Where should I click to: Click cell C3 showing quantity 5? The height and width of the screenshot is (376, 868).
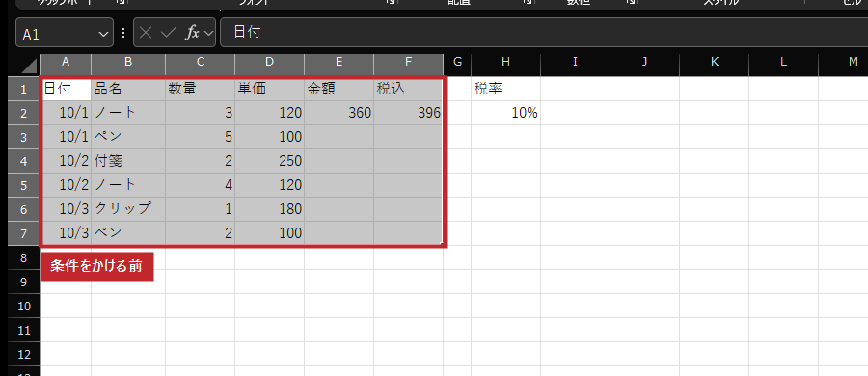[x=201, y=137]
